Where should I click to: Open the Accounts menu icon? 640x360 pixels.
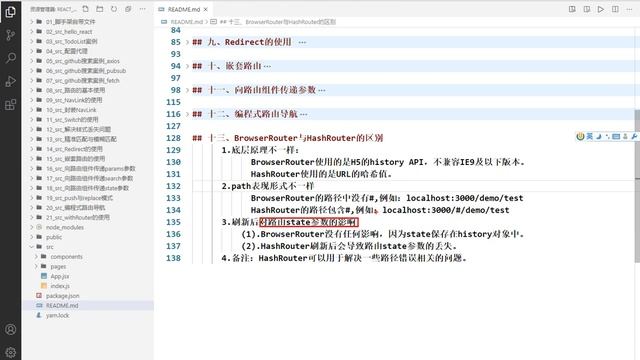pos(11,329)
